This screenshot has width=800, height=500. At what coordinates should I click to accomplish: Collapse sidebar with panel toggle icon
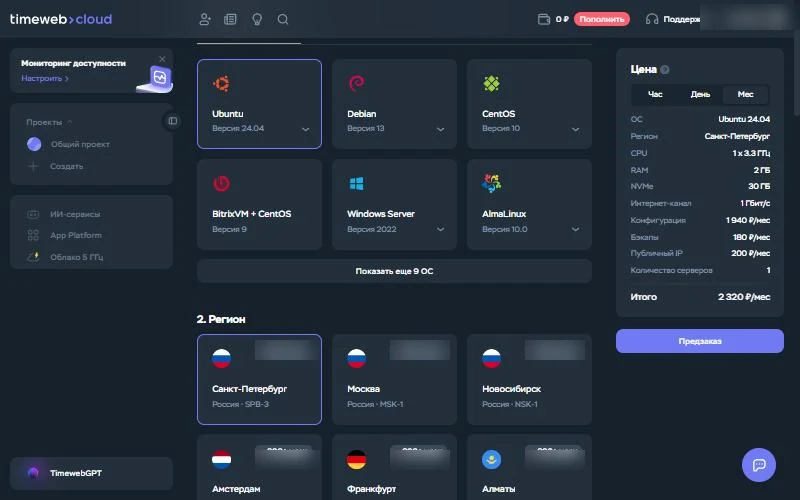click(x=172, y=121)
